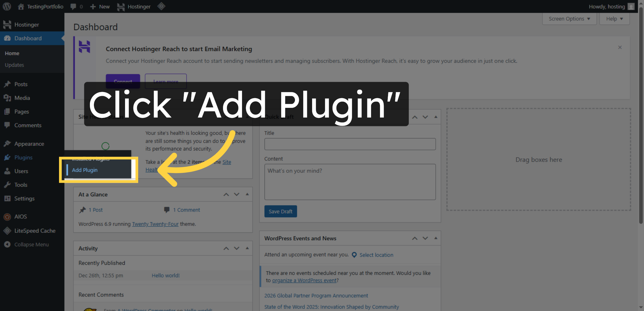Open the comments bubble icon in admin bar
Screen dimensions: 644x311
tap(73, 6)
